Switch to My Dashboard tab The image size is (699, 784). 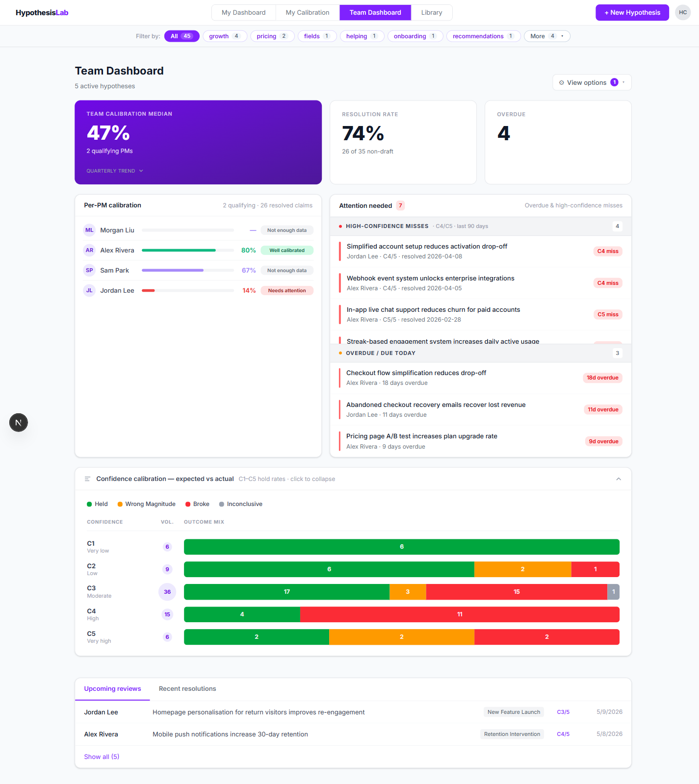click(243, 13)
